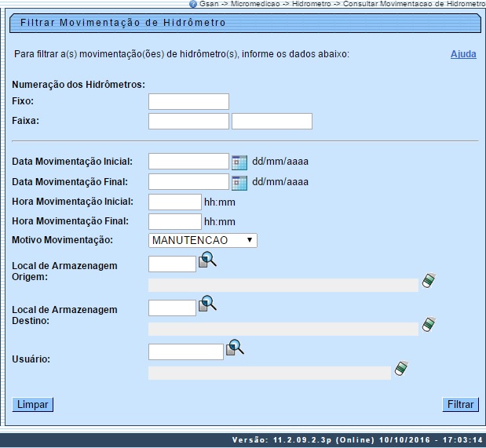The image size is (486, 448).
Task: Open calendar for Data Movimentação Inicial
Action: tap(239, 162)
